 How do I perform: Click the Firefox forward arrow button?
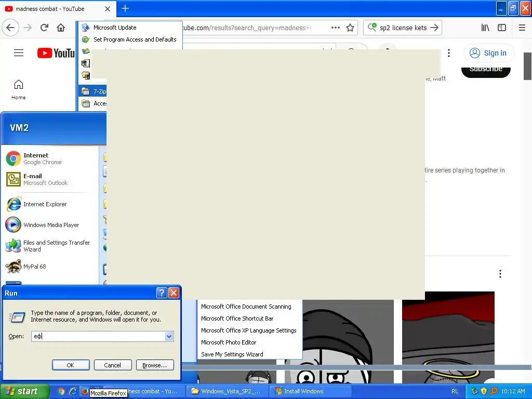point(28,28)
